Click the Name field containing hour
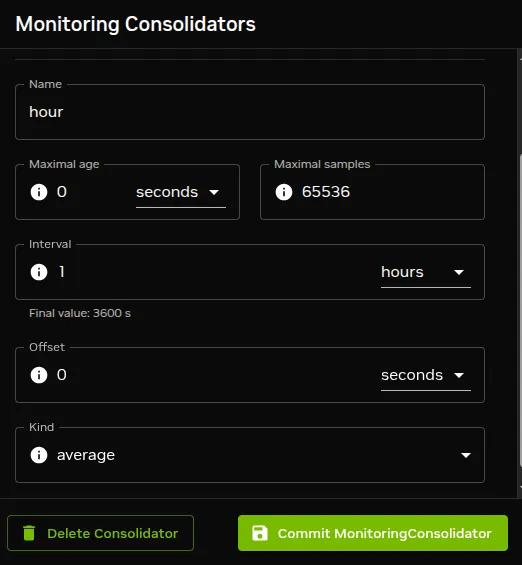Screen dimensions: 522x565 250,112
